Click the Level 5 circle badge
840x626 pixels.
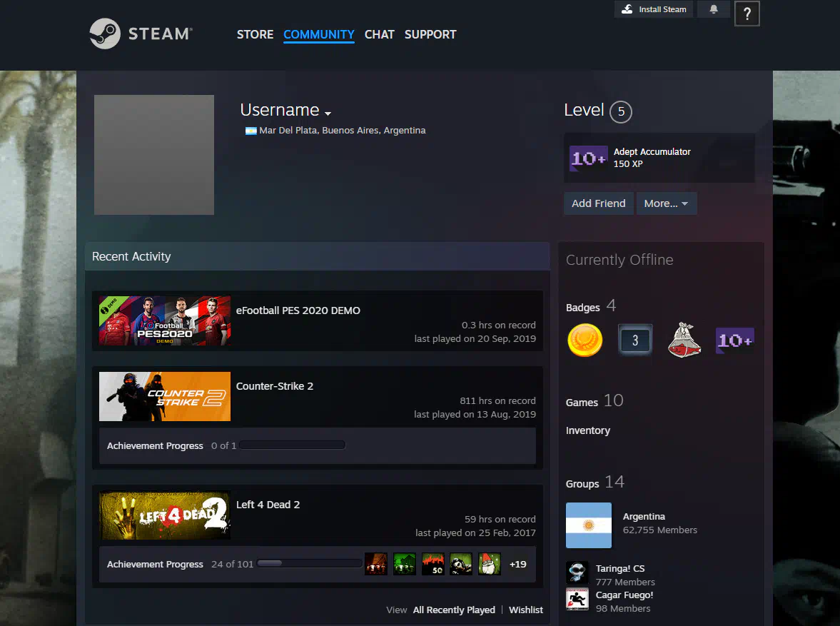coord(621,111)
